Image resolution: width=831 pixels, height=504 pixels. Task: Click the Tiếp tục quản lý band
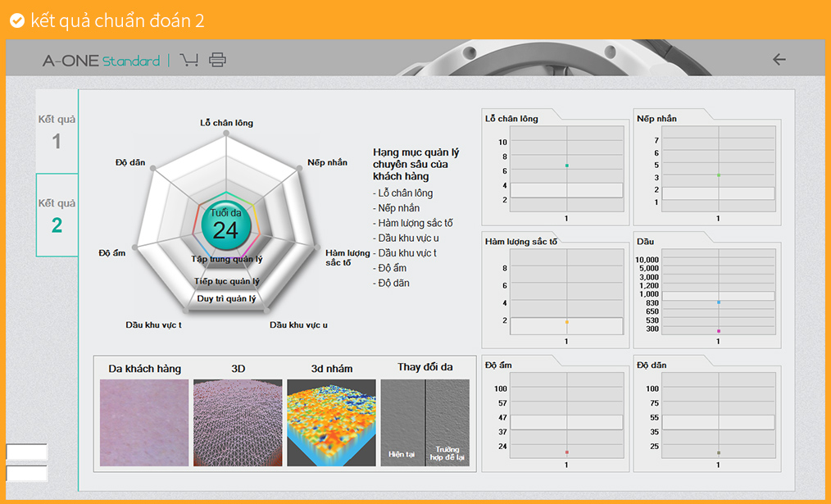coord(227,281)
